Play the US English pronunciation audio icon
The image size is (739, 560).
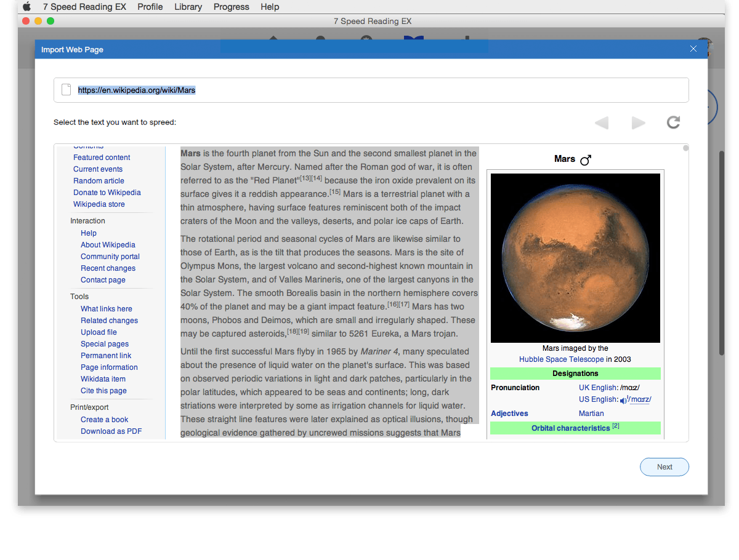click(x=623, y=400)
